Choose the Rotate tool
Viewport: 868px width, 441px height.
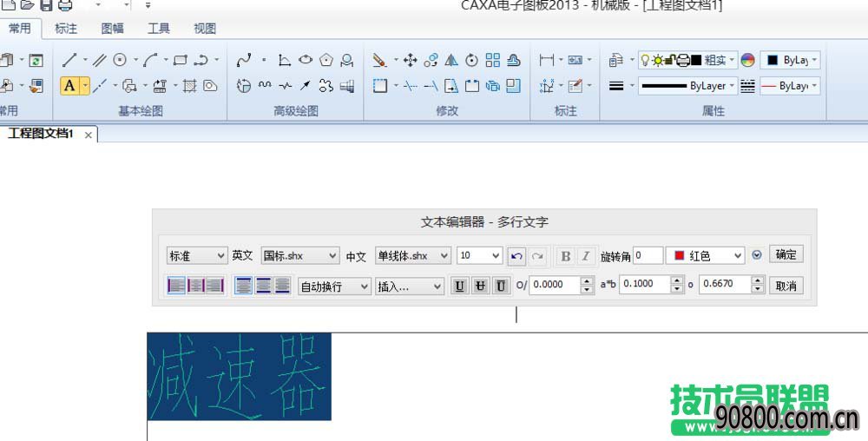point(471,60)
